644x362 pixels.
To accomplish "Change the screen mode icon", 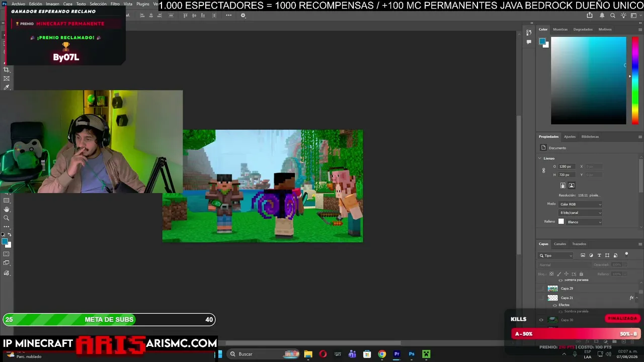I will [x=7, y=263].
